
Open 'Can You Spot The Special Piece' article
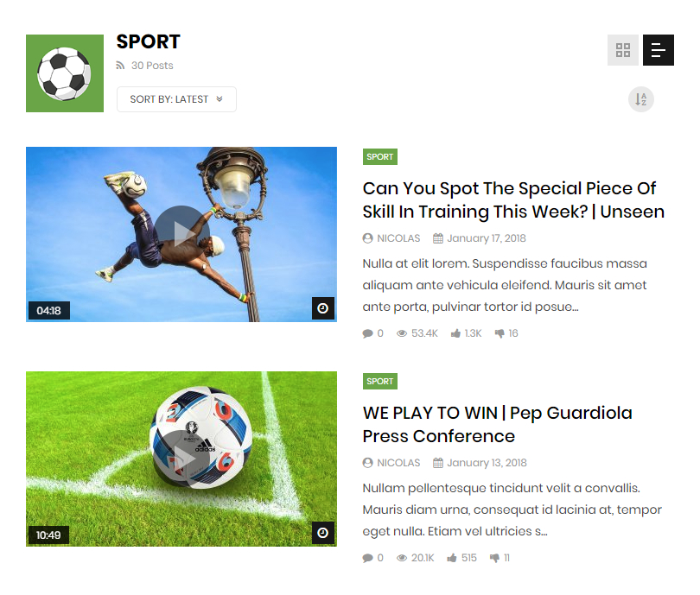tap(513, 199)
